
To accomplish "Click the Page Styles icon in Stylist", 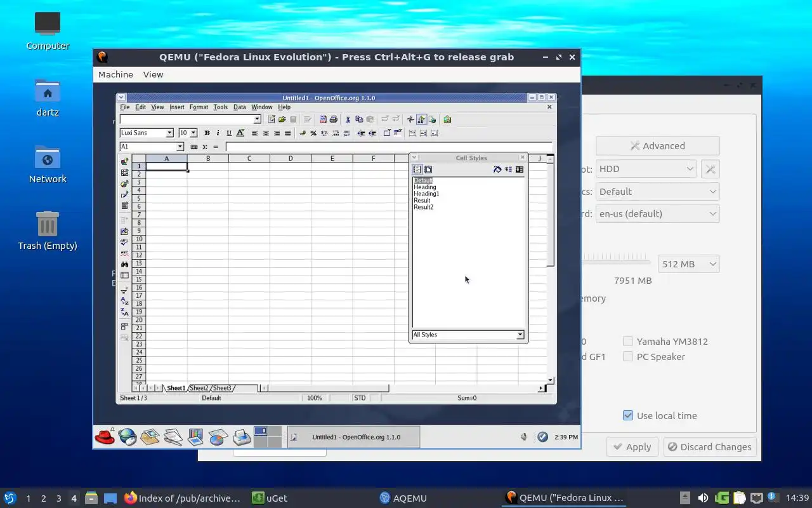I will pyautogui.click(x=428, y=170).
